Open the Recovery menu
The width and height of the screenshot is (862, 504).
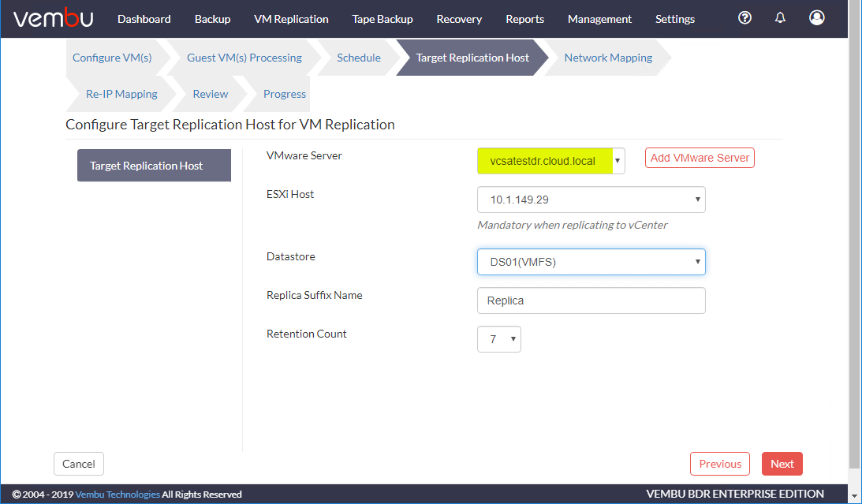459,19
